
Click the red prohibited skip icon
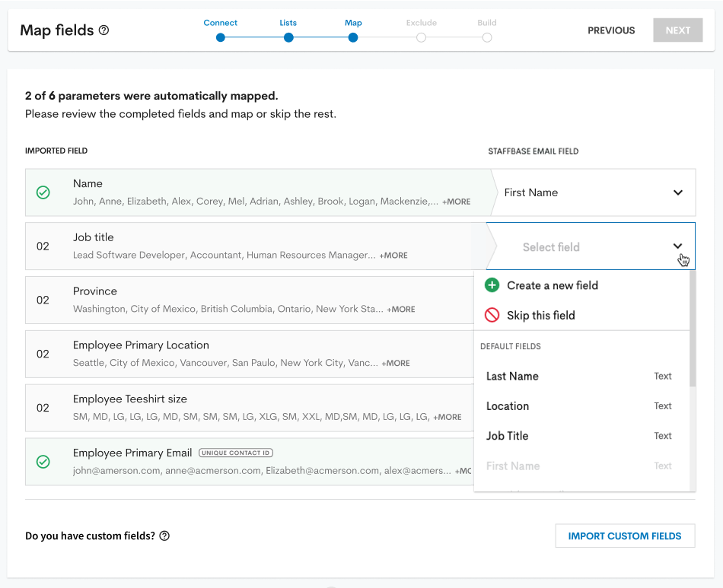coord(492,315)
